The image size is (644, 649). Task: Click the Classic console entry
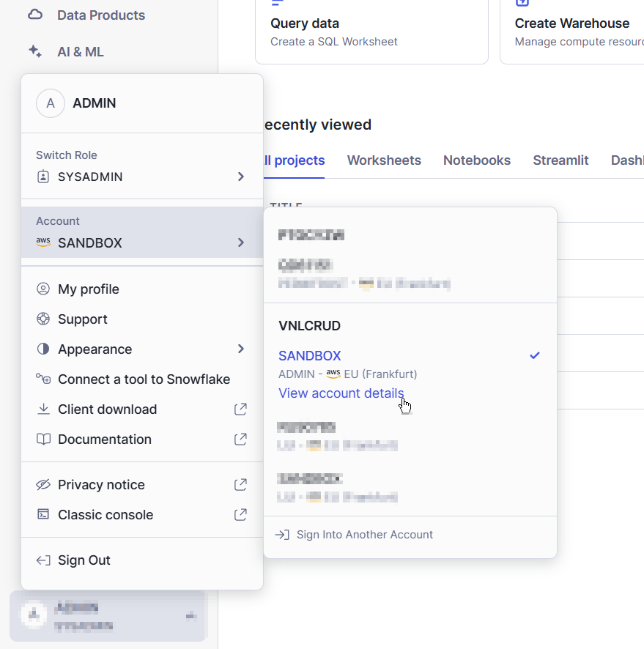click(142, 514)
